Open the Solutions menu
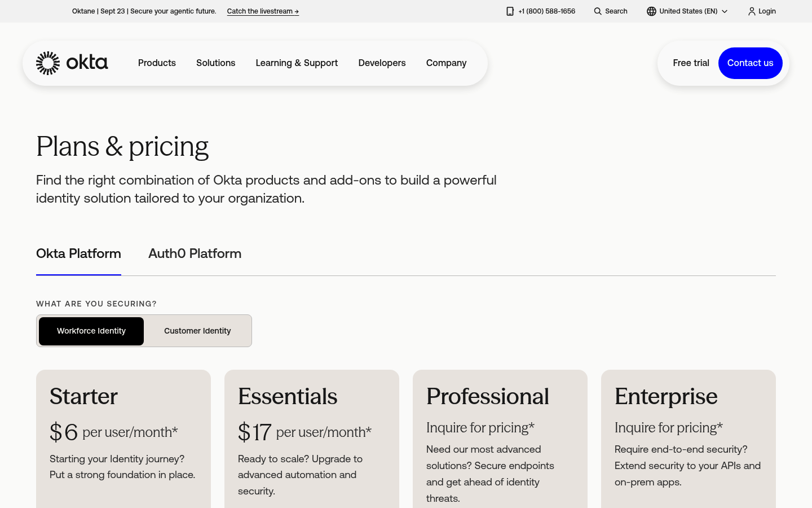This screenshot has width=812, height=508. pyautogui.click(x=215, y=63)
